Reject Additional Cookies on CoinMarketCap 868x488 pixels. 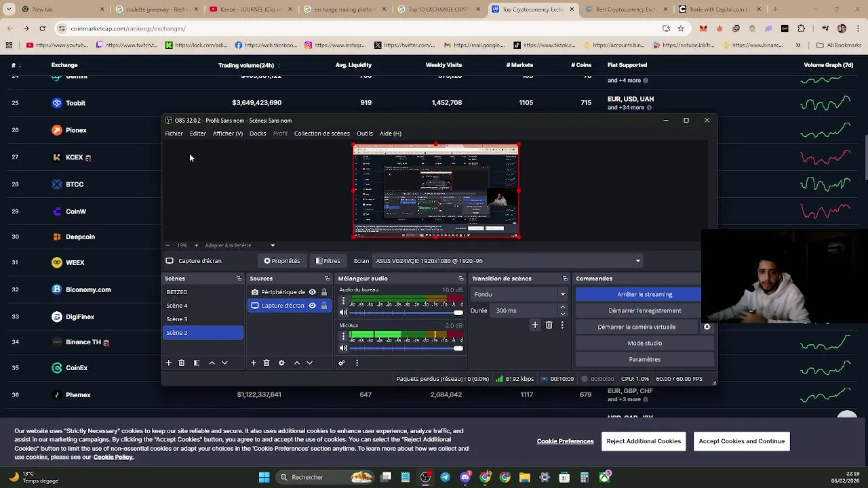coord(644,441)
